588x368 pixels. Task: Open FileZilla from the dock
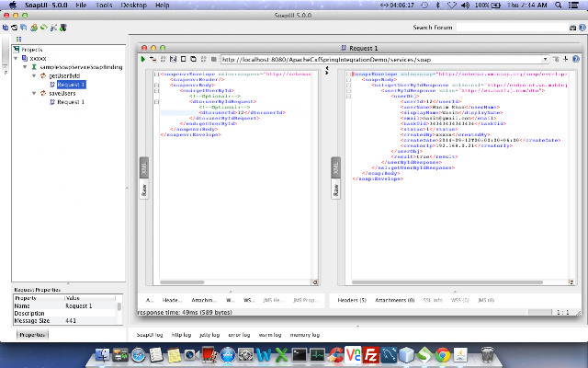[x=371, y=354]
